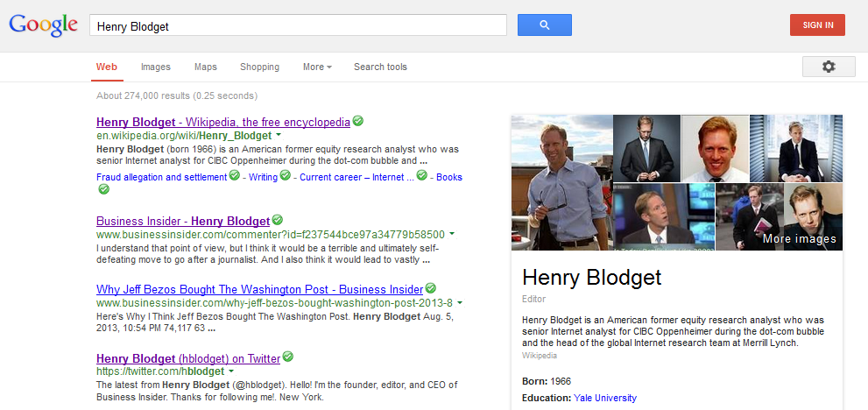Viewport: 868px width, 410px height.
Task: Click green checkmark next to Business Insider result
Action: tap(278, 221)
